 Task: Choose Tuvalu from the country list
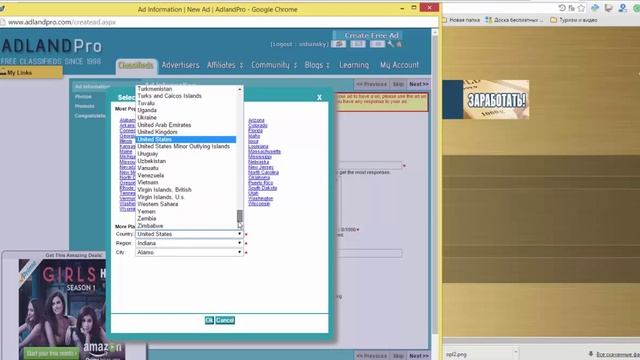tap(186, 103)
